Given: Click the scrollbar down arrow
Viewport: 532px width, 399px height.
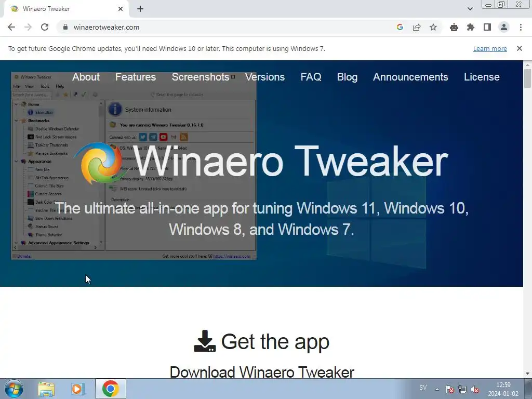Looking at the screenshot, I should coord(527,374).
